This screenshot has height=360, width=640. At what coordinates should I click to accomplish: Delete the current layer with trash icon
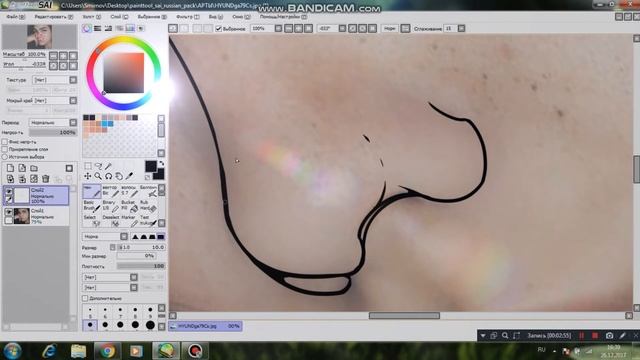coord(46,179)
